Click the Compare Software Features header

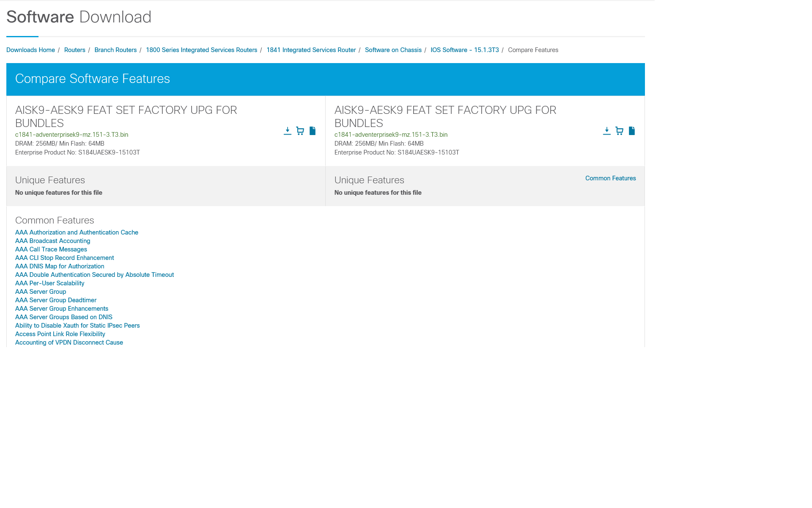pos(92,79)
